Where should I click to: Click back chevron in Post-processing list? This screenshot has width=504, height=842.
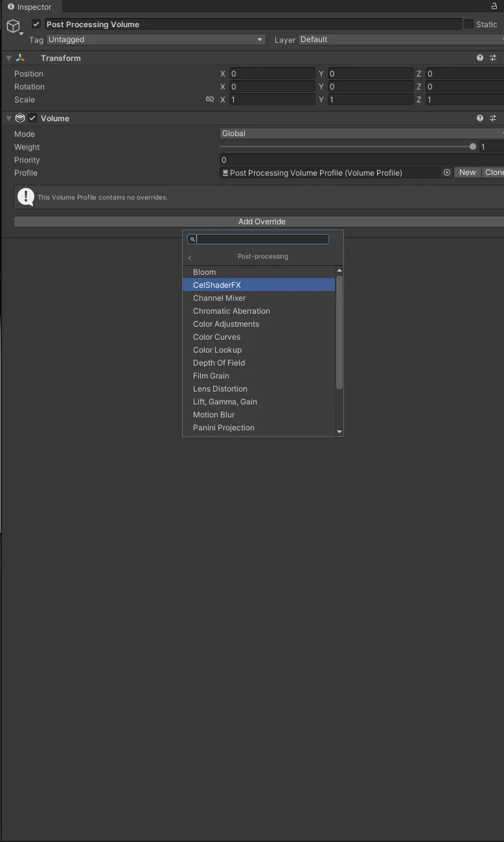190,258
